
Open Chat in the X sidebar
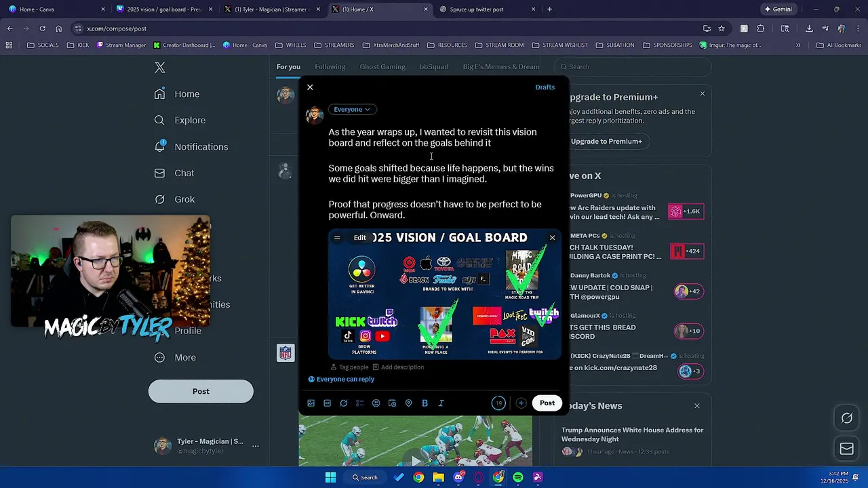(x=174, y=174)
